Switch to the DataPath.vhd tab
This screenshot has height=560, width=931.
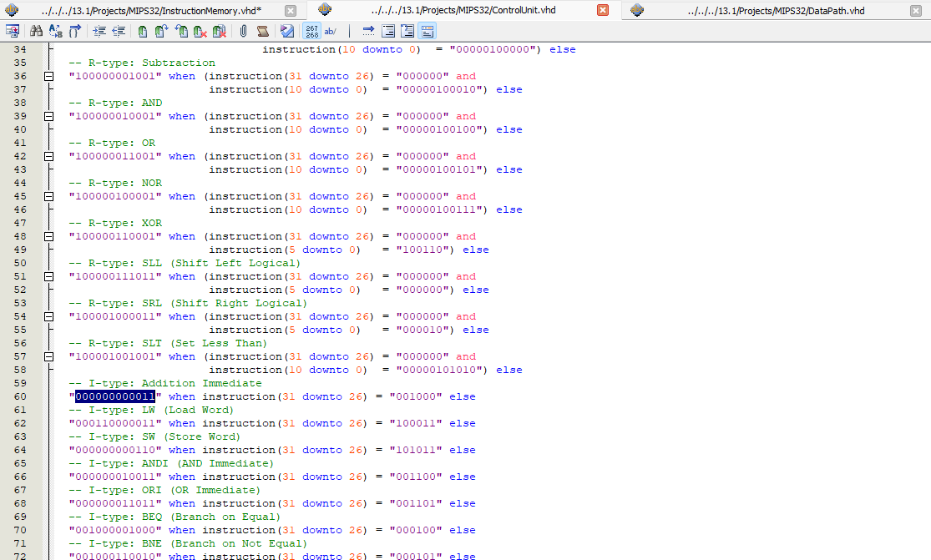pyautogui.click(x=776, y=10)
